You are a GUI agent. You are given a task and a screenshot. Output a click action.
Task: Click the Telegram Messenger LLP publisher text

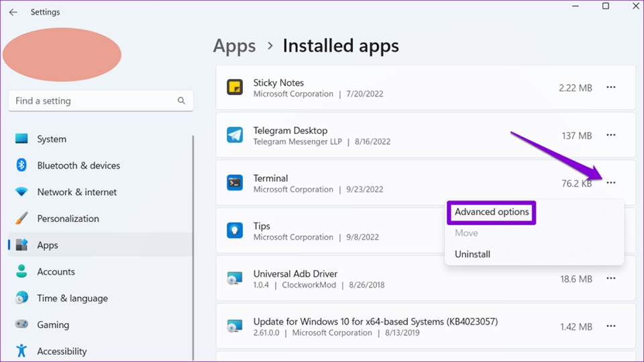297,141
